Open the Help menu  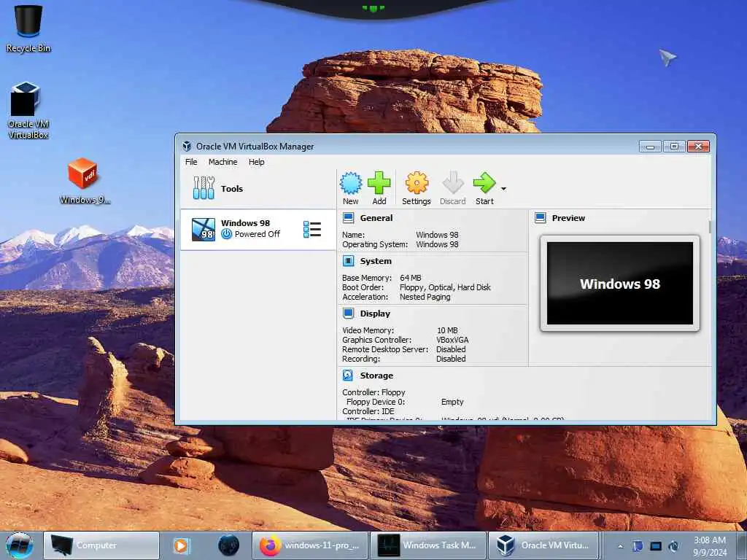[x=256, y=162]
